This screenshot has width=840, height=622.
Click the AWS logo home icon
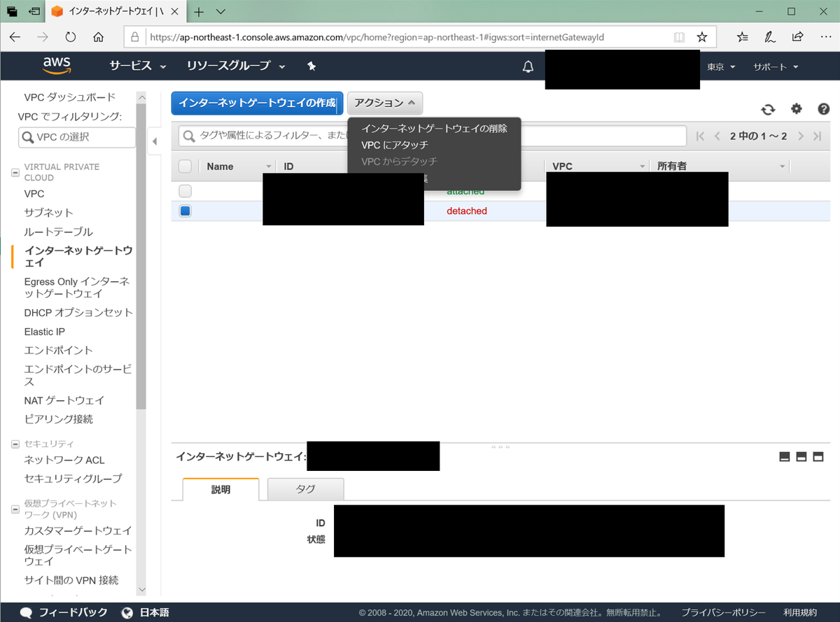tap(57, 66)
